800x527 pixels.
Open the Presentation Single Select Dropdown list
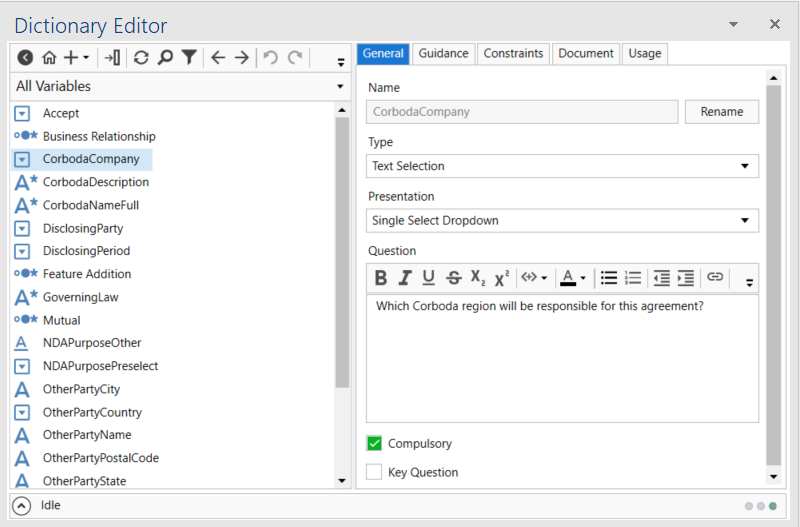[x=745, y=220]
